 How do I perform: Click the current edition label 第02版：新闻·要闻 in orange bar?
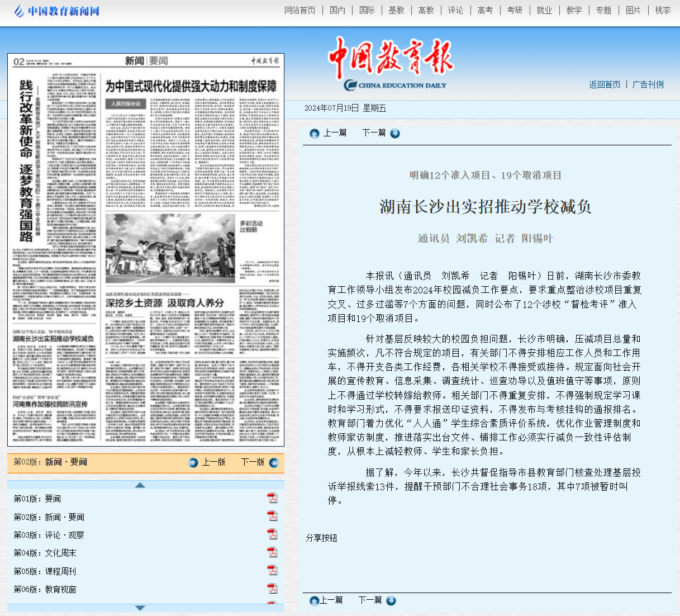[50, 462]
